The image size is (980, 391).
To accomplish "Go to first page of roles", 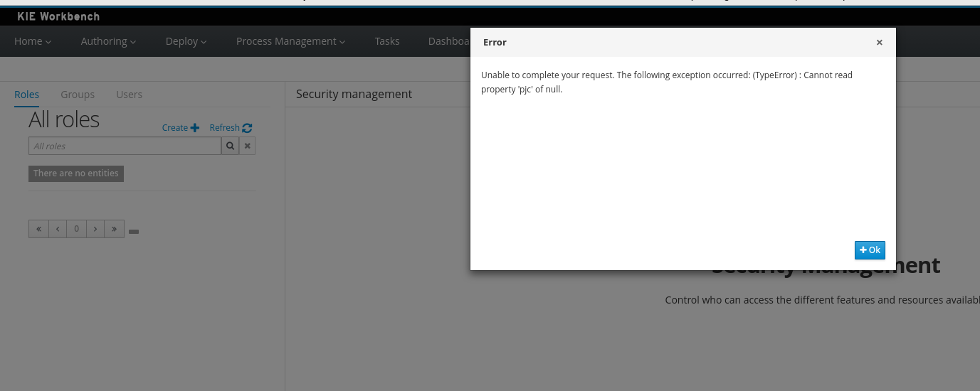I will pos(38,229).
